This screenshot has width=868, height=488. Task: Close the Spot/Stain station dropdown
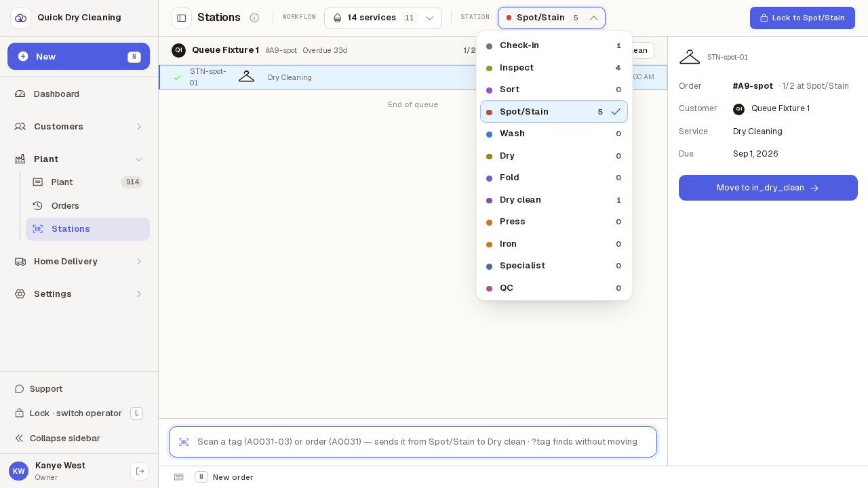coord(551,18)
